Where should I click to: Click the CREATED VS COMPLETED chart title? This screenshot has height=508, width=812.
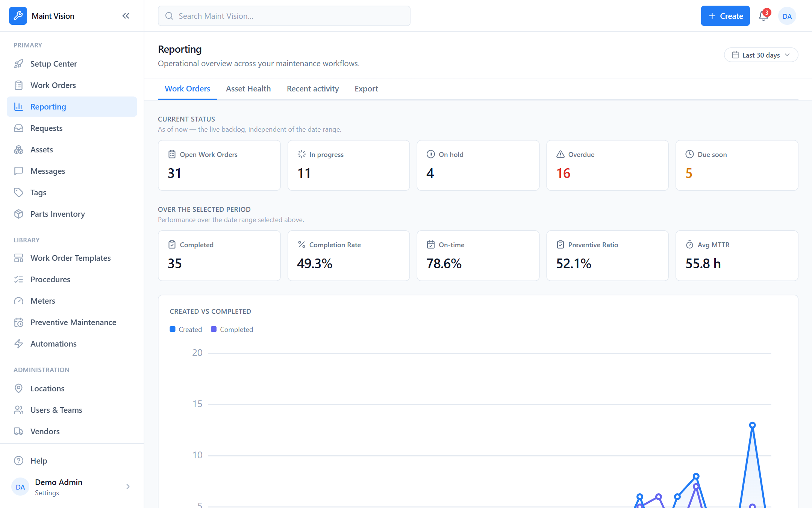tap(210, 311)
